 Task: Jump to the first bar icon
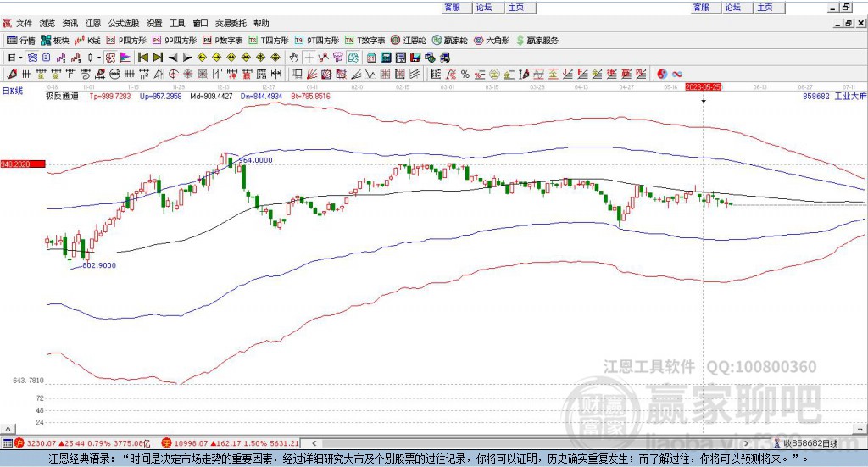point(142,58)
